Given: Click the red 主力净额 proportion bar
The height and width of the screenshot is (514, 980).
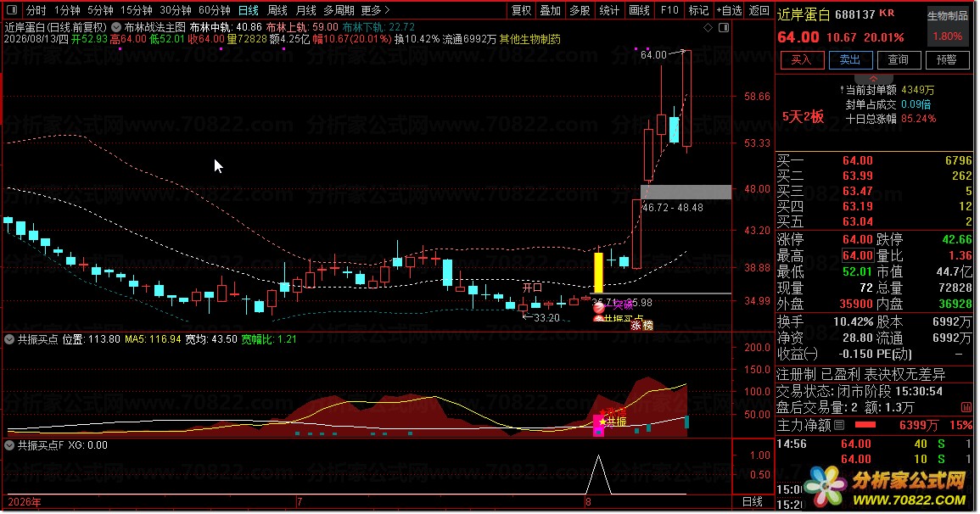Looking at the screenshot, I should [x=865, y=425].
